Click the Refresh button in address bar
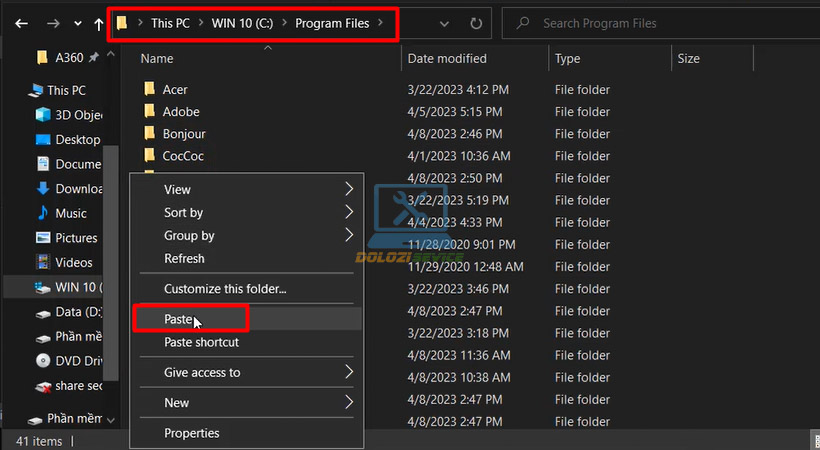820x450 pixels. pyautogui.click(x=476, y=22)
